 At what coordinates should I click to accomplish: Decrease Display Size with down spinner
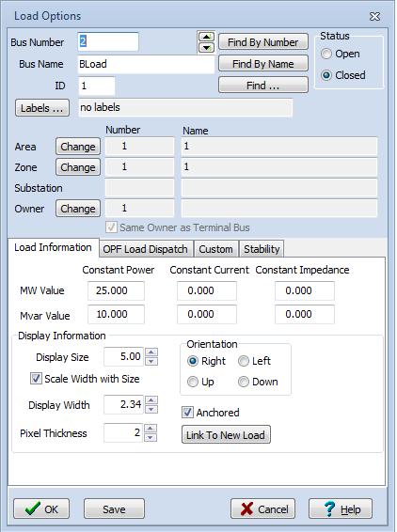151,361
